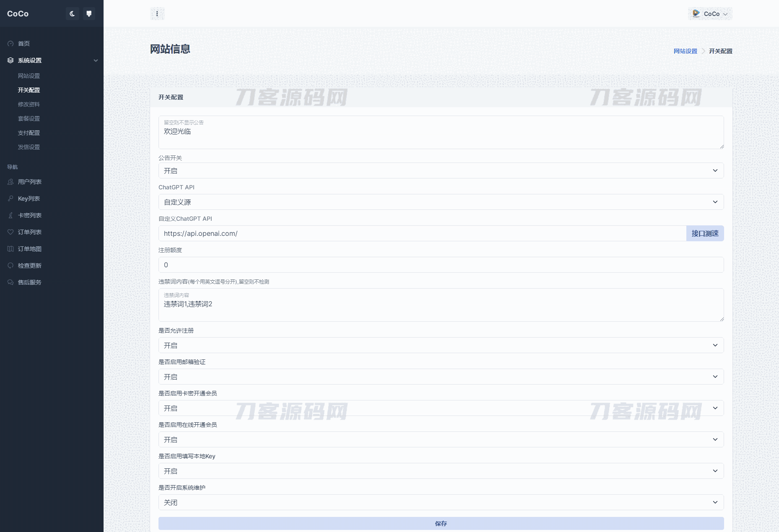779x532 pixels.
Task: Expand the CoCo account dropdown chevron
Action: [725, 14]
